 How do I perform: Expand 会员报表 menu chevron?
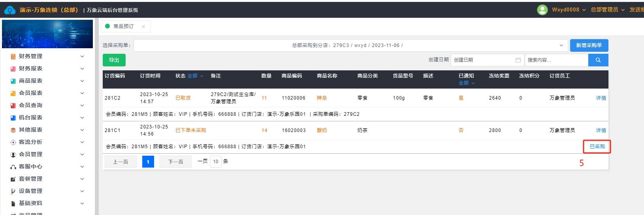click(x=82, y=93)
